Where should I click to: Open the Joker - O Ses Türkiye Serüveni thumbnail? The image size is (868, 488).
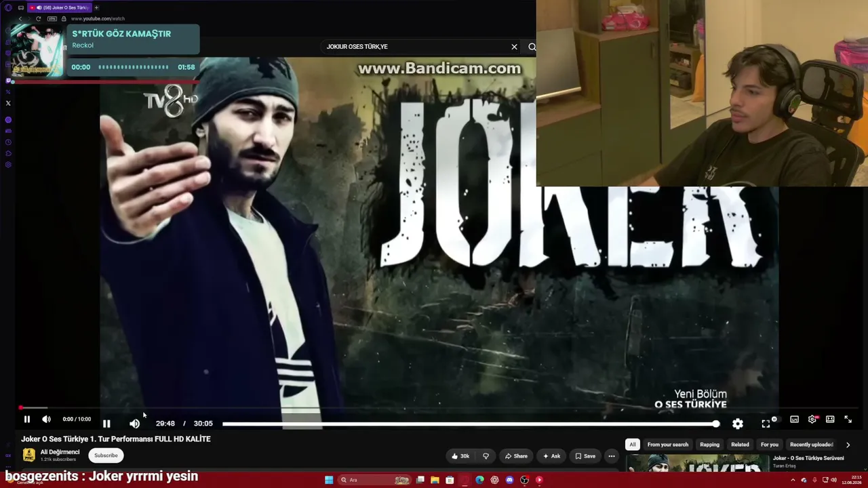point(697,463)
